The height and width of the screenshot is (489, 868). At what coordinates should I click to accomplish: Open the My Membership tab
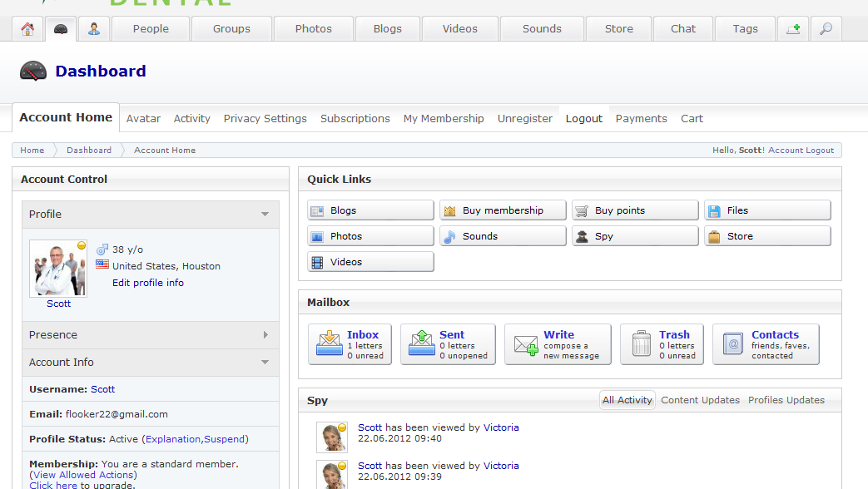pyautogui.click(x=444, y=119)
